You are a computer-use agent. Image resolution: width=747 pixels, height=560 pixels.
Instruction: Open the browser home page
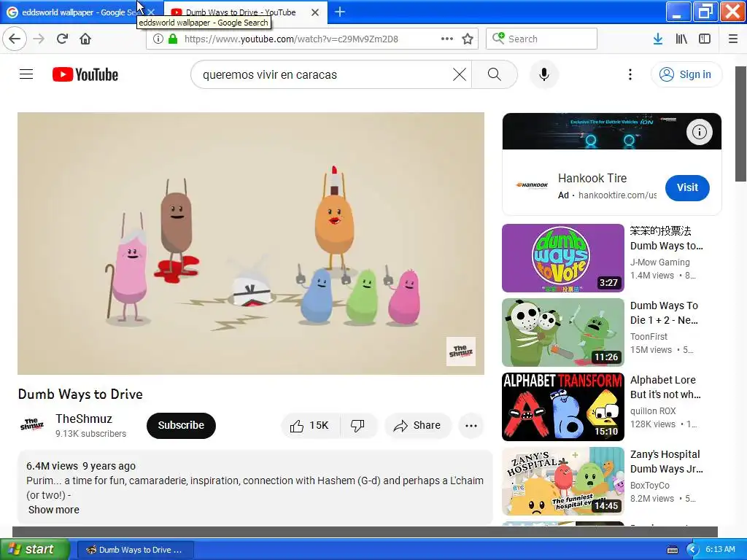coord(85,39)
